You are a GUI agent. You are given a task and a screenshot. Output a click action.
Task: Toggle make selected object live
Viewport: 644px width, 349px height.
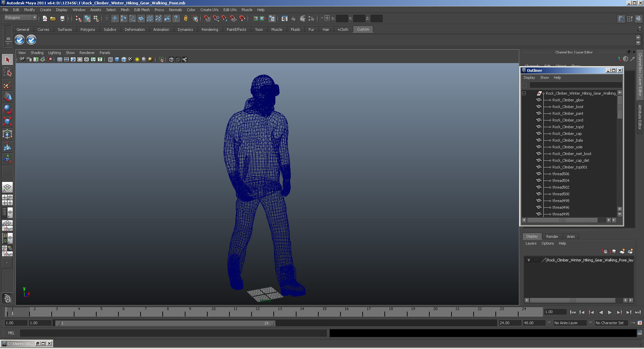pos(242,18)
